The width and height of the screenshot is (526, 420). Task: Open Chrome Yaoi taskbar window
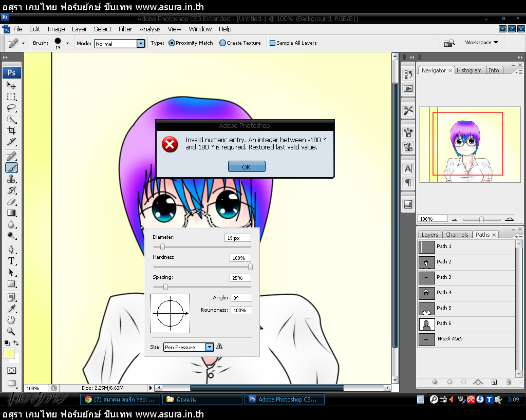click(x=120, y=399)
